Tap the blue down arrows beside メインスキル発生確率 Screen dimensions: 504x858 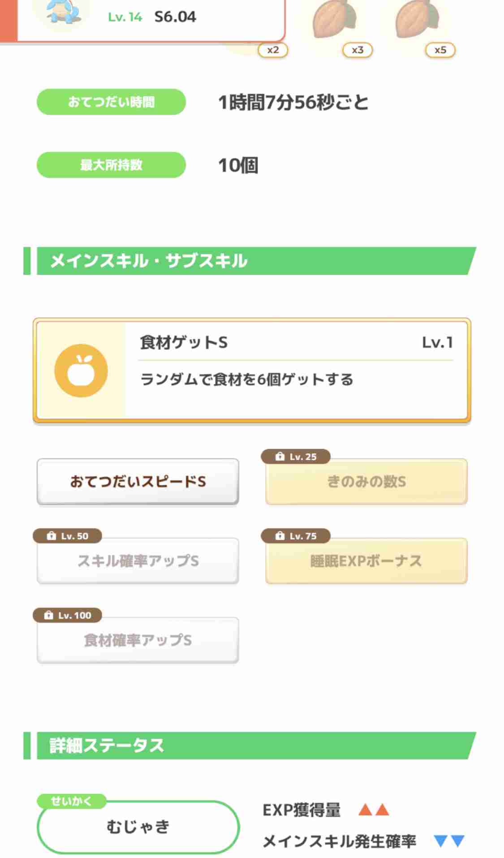click(x=449, y=841)
